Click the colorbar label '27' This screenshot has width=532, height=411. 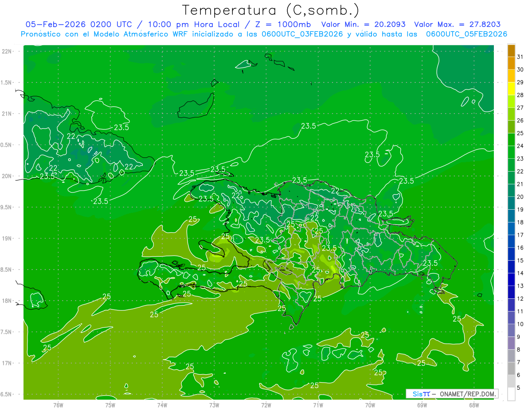coord(520,108)
